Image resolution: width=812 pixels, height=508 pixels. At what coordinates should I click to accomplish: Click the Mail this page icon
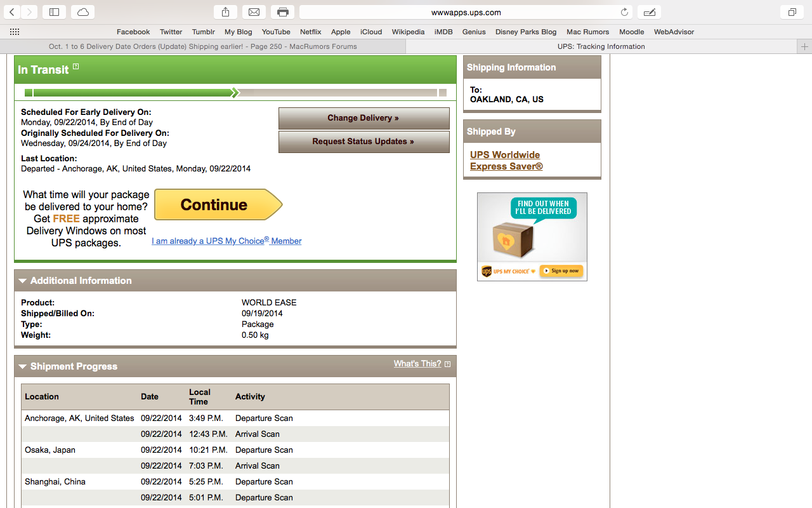(x=254, y=12)
